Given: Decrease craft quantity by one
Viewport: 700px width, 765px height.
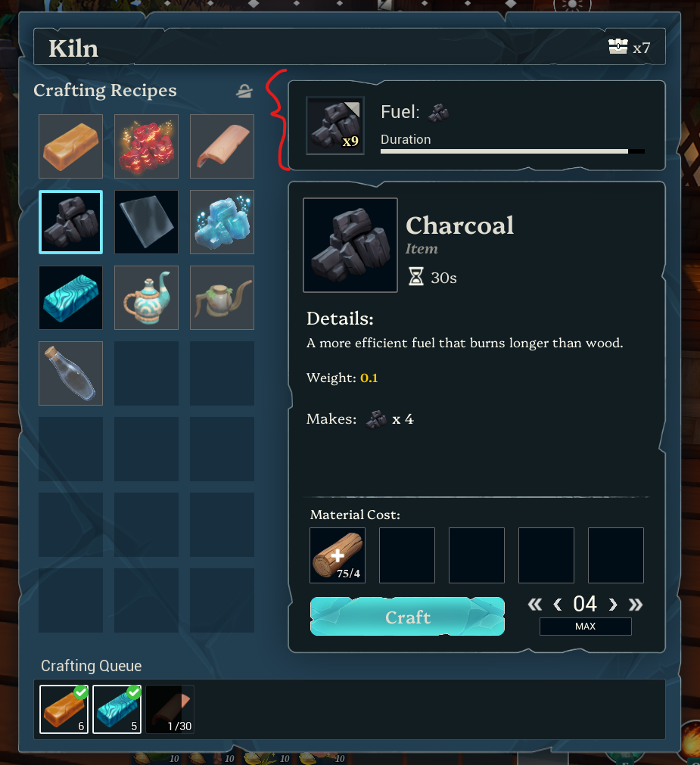Looking at the screenshot, I should [558, 605].
